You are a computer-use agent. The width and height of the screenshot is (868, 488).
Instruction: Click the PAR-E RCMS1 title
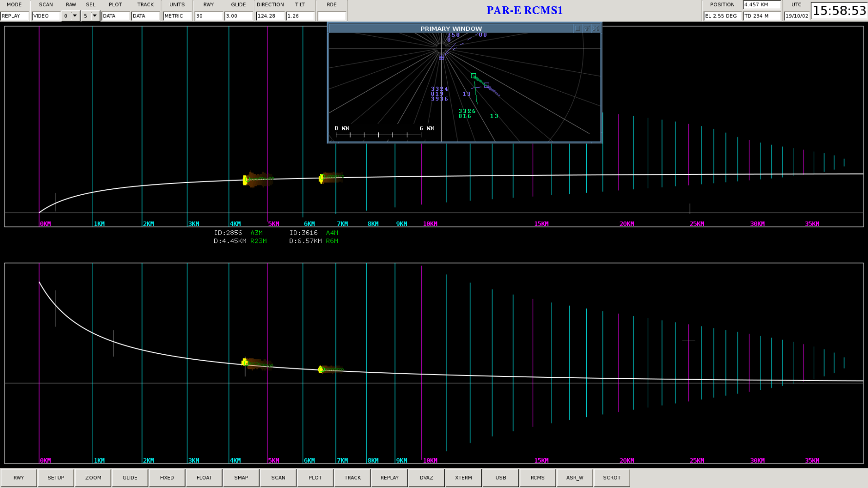click(x=525, y=10)
